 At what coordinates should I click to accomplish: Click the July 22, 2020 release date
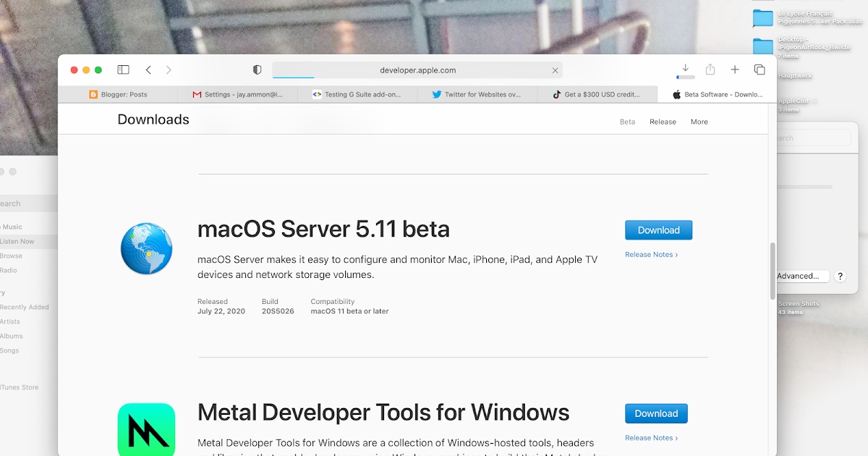pyautogui.click(x=221, y=311)
